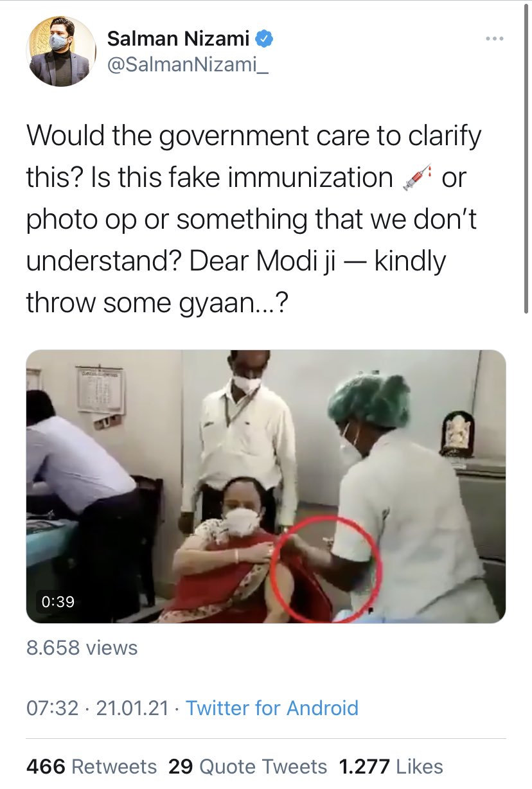The image size is (532, 789).
Task: Show the 29 Quote Tweets list
Action: pos(247,767)
